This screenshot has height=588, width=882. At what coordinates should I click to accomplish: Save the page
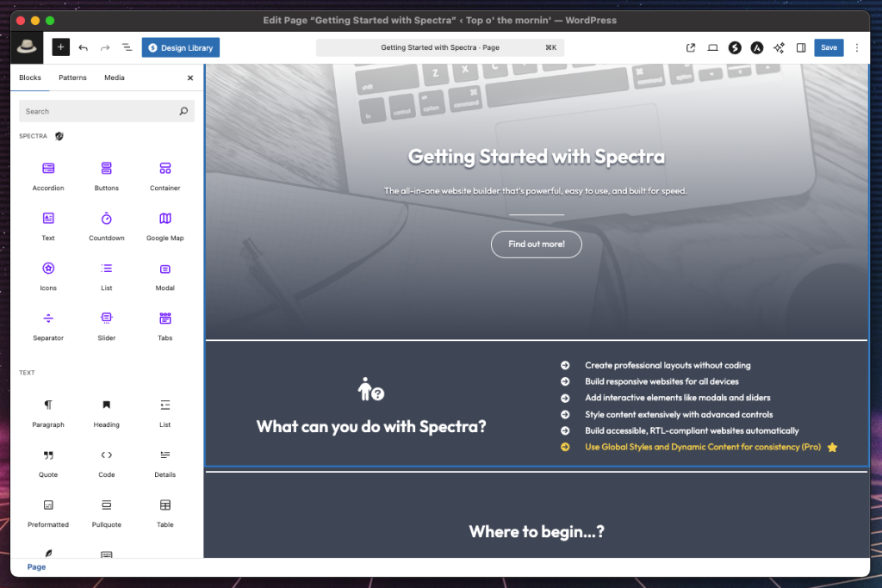click(x=829, y=47)
